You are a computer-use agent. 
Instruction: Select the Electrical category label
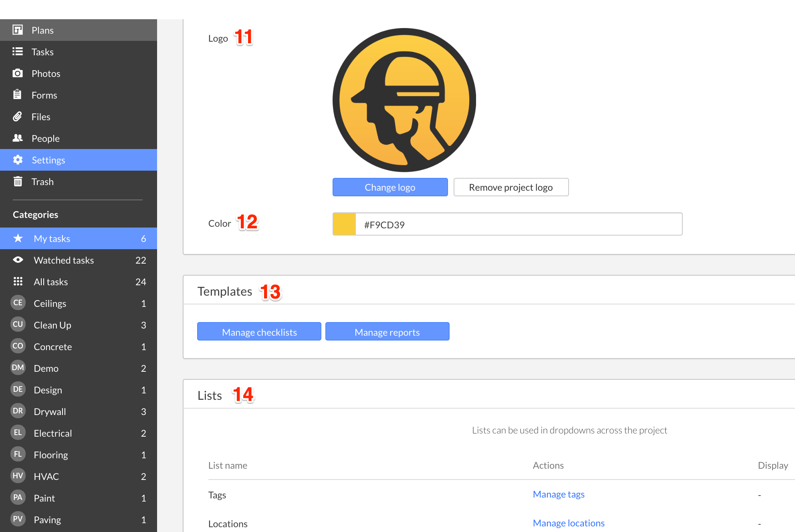[53, 433]
